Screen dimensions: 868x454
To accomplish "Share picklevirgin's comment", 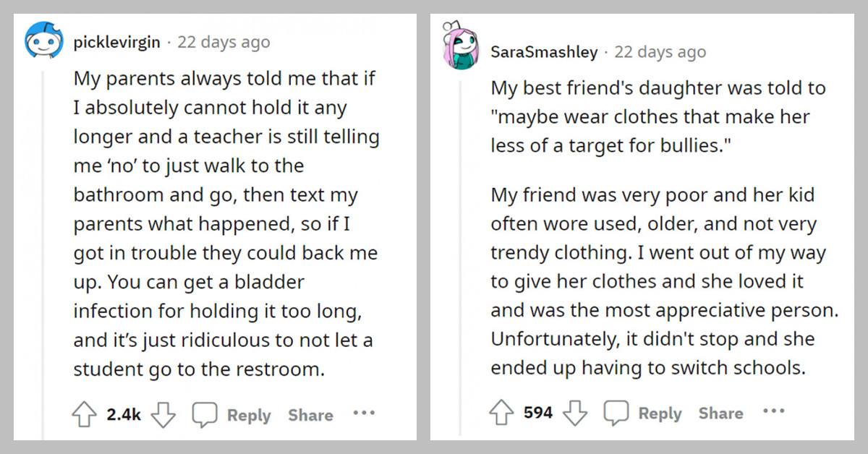I will tap(310, 415).
